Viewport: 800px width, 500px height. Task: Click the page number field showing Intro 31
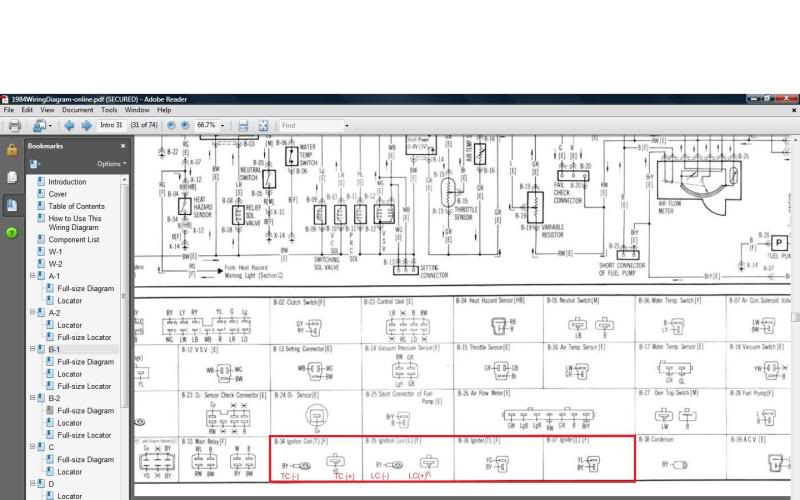pos(111,125)
